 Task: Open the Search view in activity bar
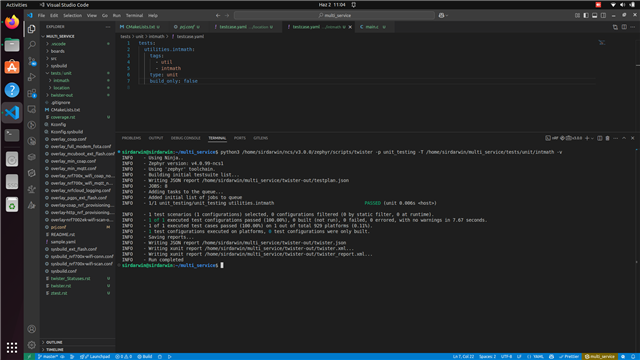[31, 44]
